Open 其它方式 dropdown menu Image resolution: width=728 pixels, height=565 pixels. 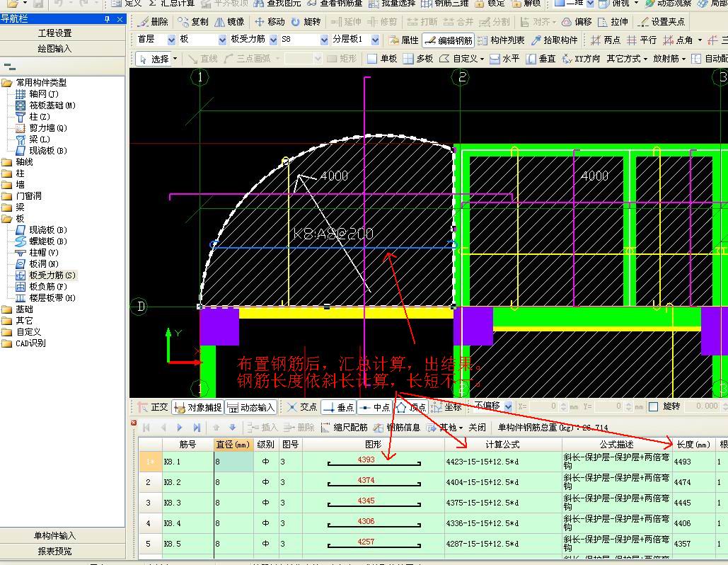point(627,59)
